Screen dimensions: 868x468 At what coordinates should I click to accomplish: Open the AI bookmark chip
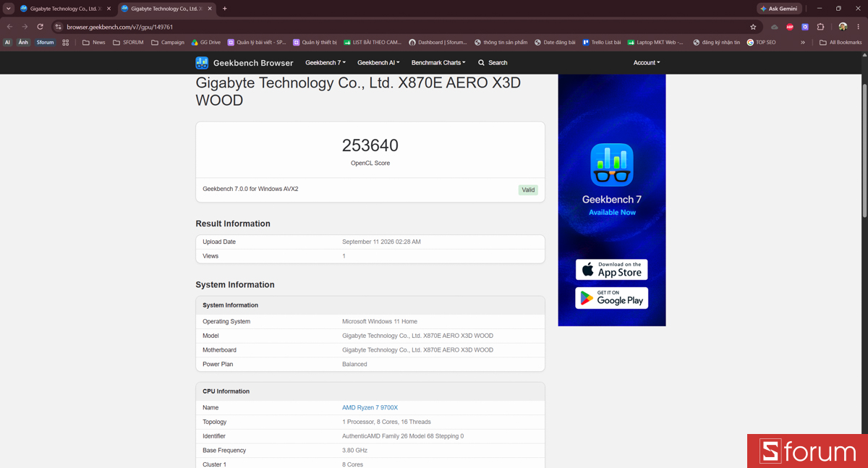pos(8,43)
